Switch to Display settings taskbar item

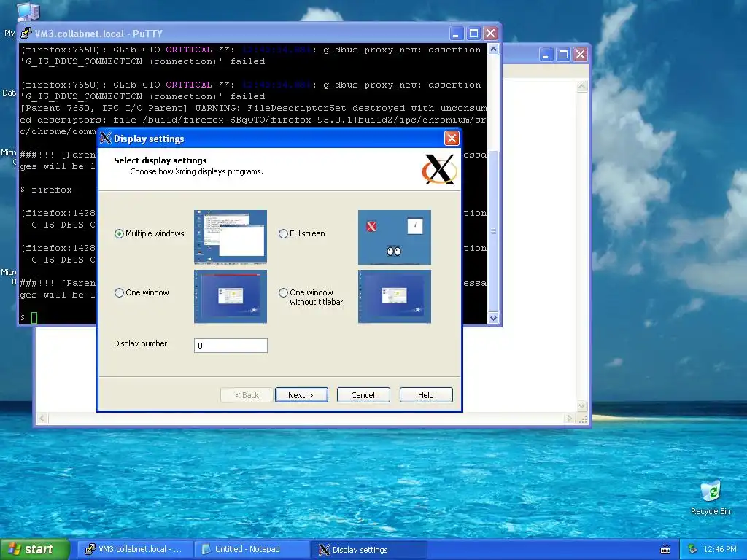point(369,549)
